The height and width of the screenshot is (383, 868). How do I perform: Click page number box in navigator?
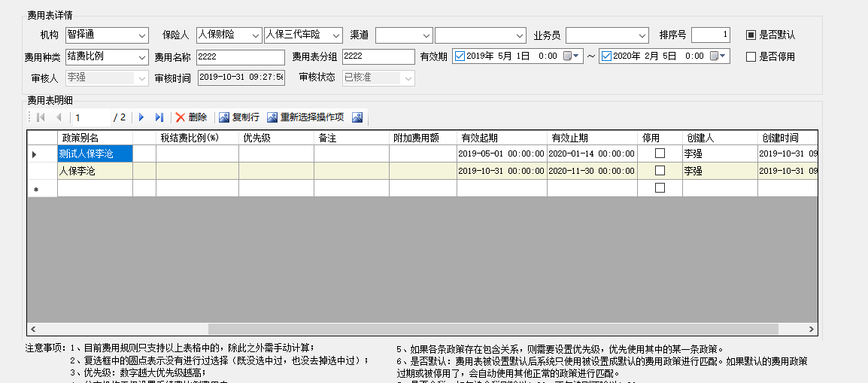[92, 117]
